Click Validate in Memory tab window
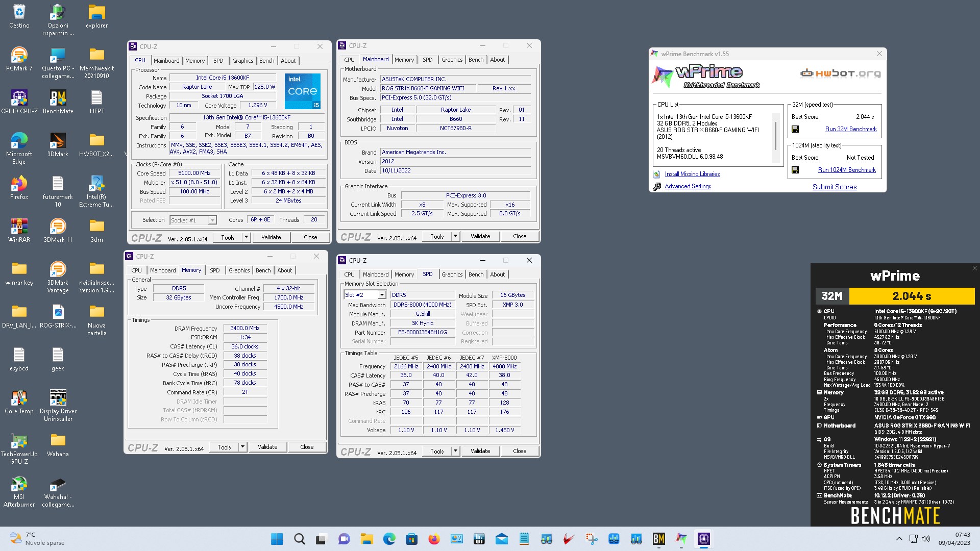 [267, 447]
